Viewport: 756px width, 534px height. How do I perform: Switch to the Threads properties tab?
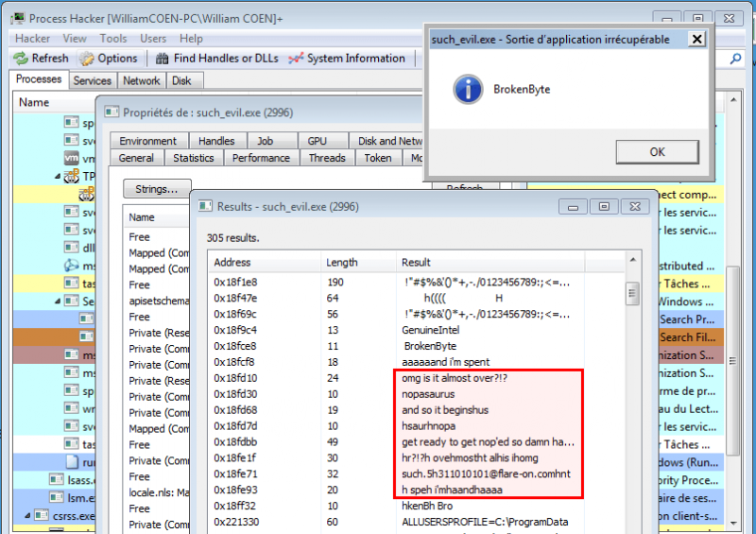point(327,158)
